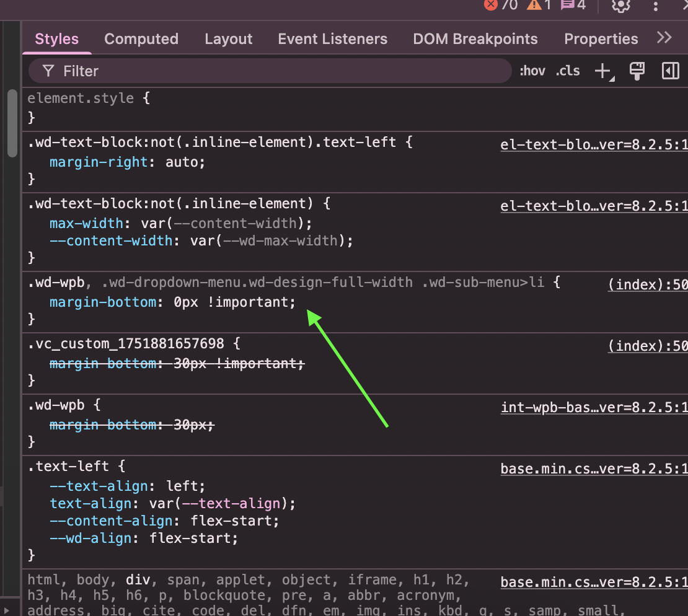Viewport: 688px width, 616px height.
Task: Toggle element state with :hov
Action: coord(532,71)
